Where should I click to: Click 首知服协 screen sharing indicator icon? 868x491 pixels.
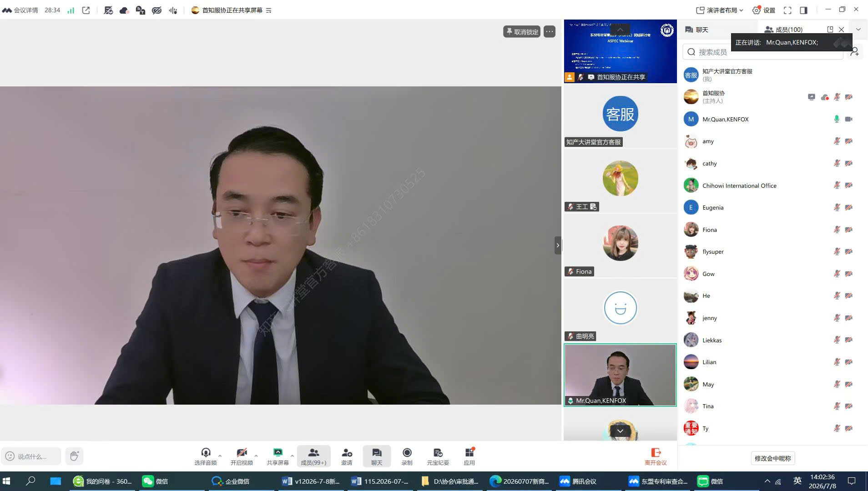click(811, 97)
